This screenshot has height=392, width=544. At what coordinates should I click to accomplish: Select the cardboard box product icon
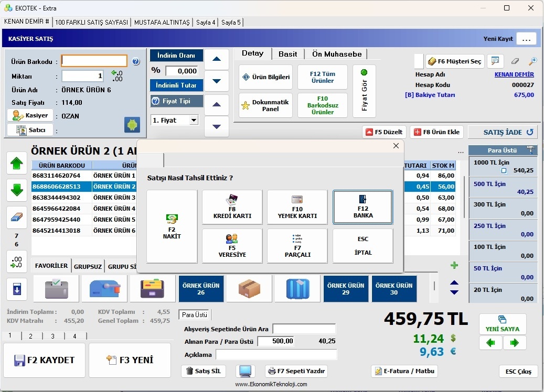point(250,289)
